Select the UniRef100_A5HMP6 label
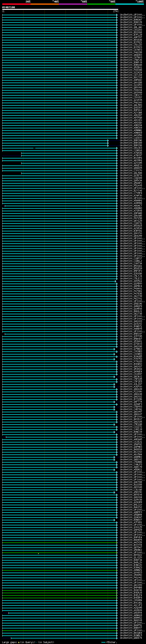 tap(131, 201)
